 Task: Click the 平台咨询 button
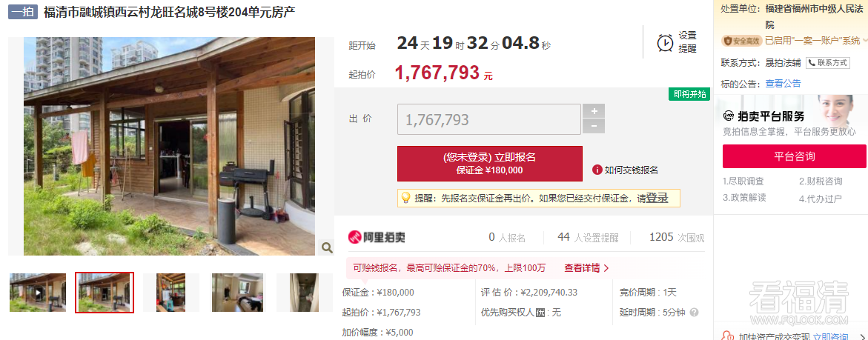[795, 156]
